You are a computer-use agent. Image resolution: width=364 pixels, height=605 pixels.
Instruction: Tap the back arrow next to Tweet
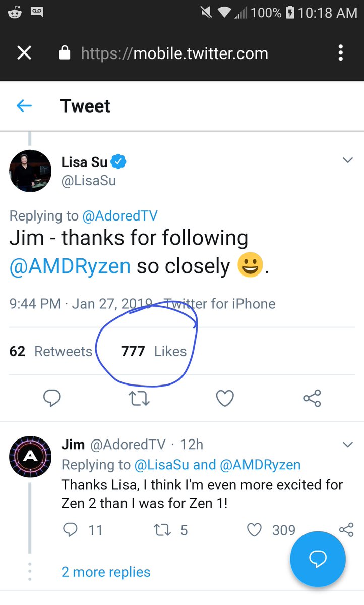pyautogui.click(x=24, y=105)
